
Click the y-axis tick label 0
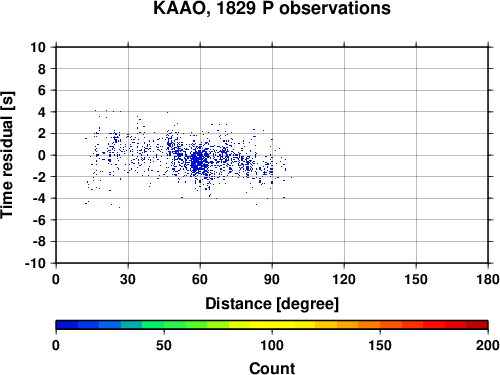[x=42, y=155]
